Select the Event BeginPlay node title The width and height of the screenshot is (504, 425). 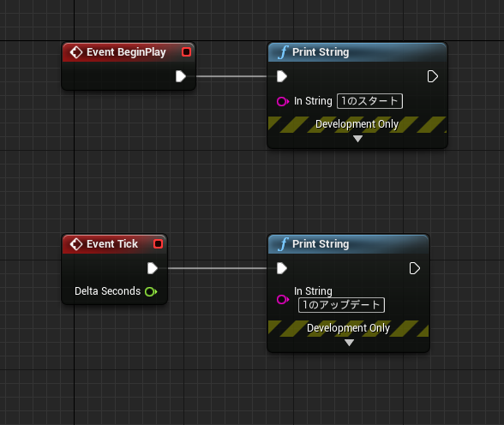click(x=126, y=52)
